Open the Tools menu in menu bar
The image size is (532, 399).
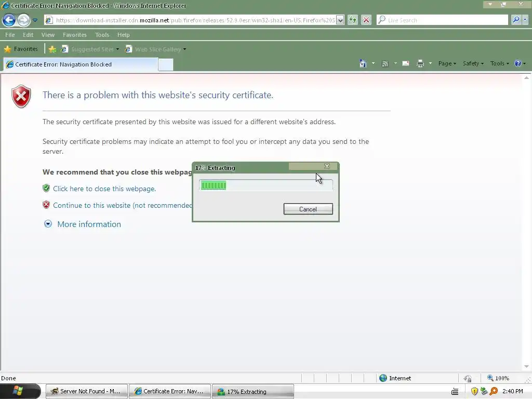click(102, 35)
